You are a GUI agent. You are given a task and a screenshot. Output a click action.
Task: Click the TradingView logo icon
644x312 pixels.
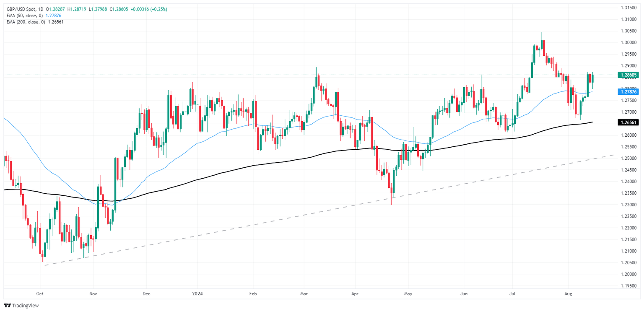8,306
